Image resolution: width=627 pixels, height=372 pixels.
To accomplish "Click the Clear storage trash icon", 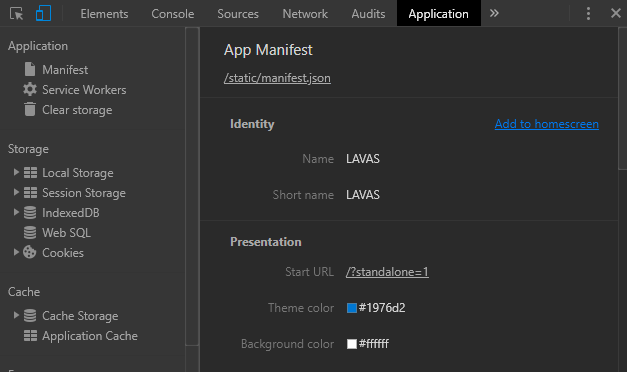I will 30,109.
